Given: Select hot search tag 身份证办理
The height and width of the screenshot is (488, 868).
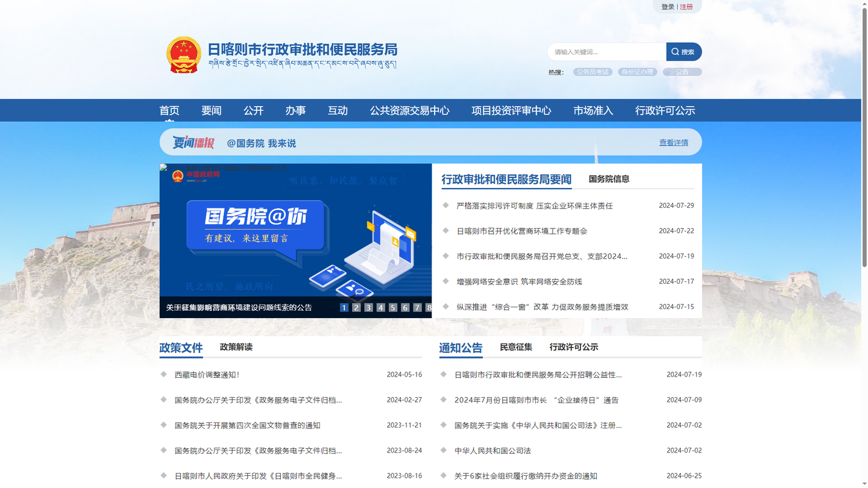Looking at the screenshot, I should coord(637,72).
